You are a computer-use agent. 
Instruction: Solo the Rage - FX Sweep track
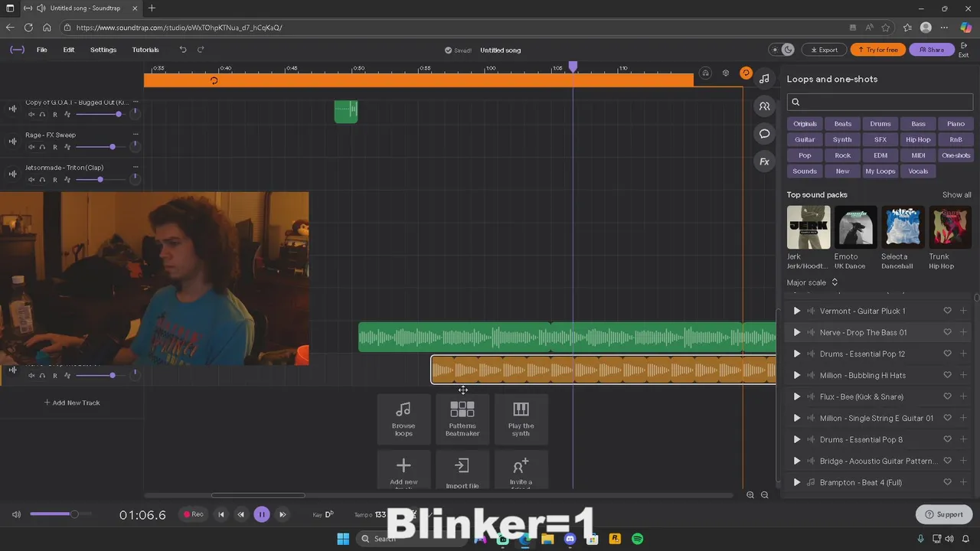point(43,147)
